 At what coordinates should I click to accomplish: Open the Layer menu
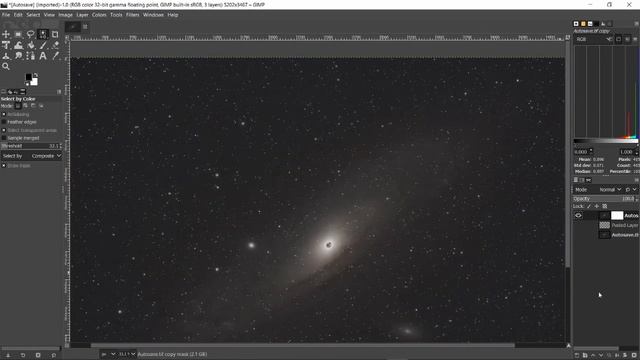[82, 15]
